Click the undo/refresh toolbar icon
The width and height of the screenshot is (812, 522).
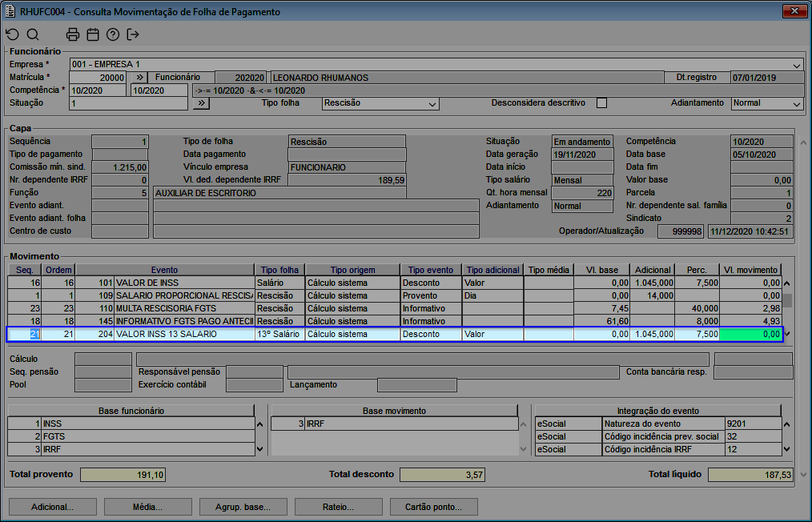click(13, 34)
